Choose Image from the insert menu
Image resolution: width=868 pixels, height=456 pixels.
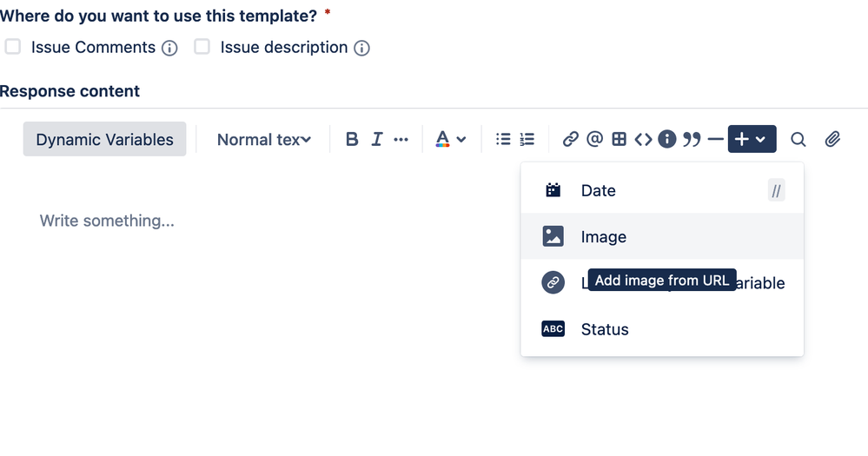pyautogui.click(x=662, y=236)
